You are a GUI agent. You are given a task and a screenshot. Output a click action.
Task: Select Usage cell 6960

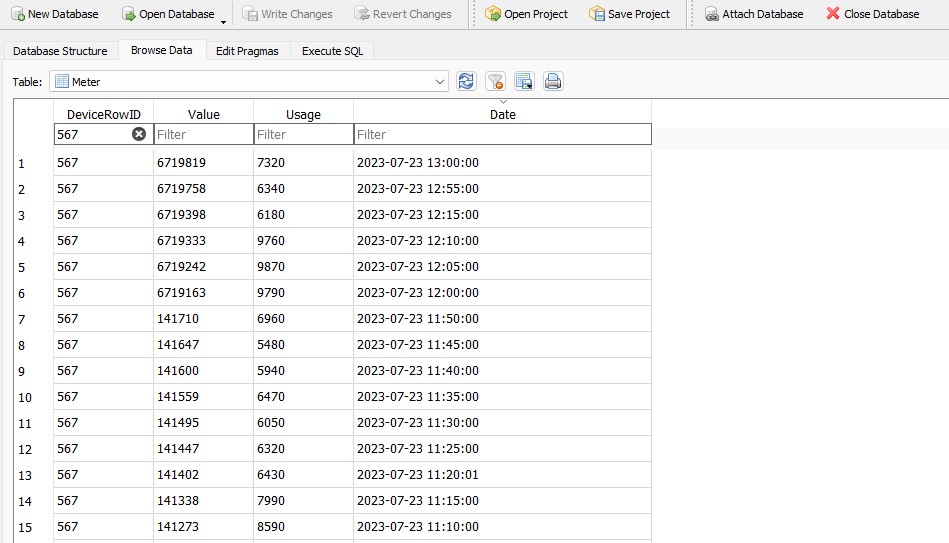point(303,318)
